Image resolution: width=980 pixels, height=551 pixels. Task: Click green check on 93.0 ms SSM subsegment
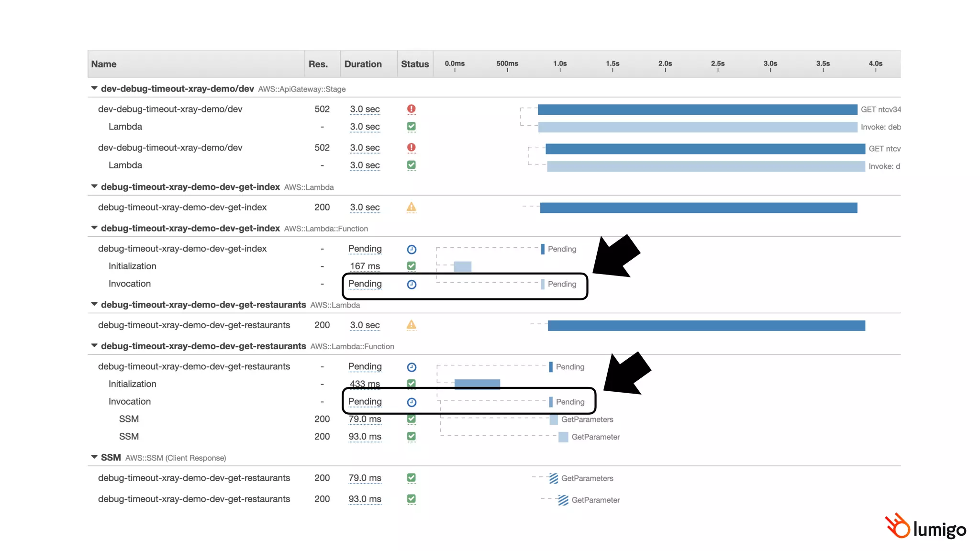[x=411, y=436]
